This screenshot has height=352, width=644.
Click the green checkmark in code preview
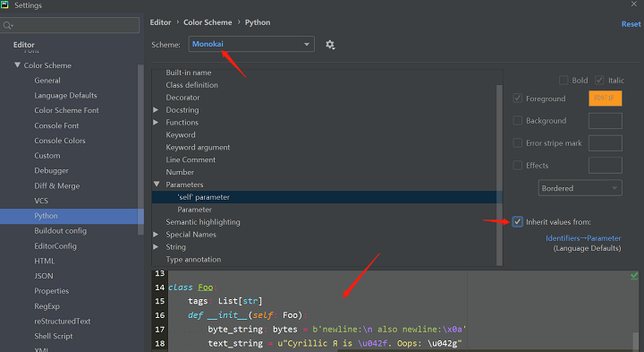(x=634, y=276)
